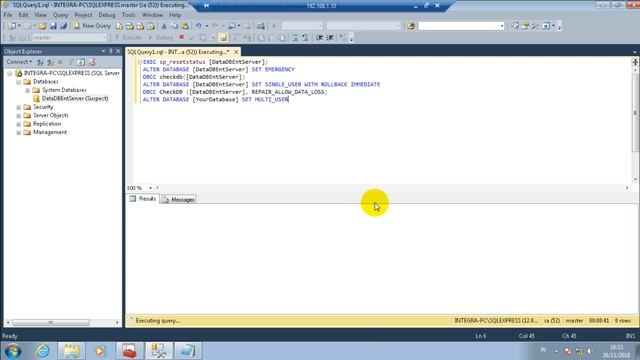Screen dimensions: 640x360
Task: Close the SQLQuery1.sql tab
Action: tap(236, 52)
